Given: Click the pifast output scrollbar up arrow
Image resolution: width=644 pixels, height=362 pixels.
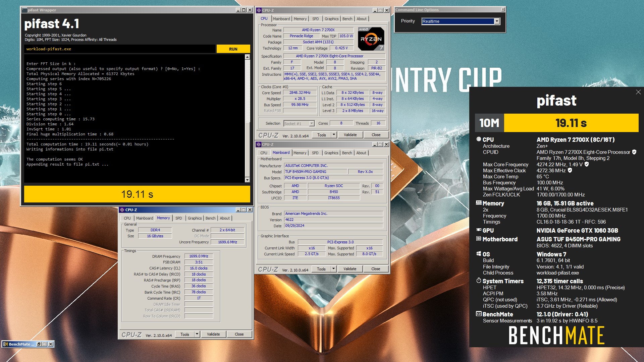Looking at the screenshot, I should (247, 57).
